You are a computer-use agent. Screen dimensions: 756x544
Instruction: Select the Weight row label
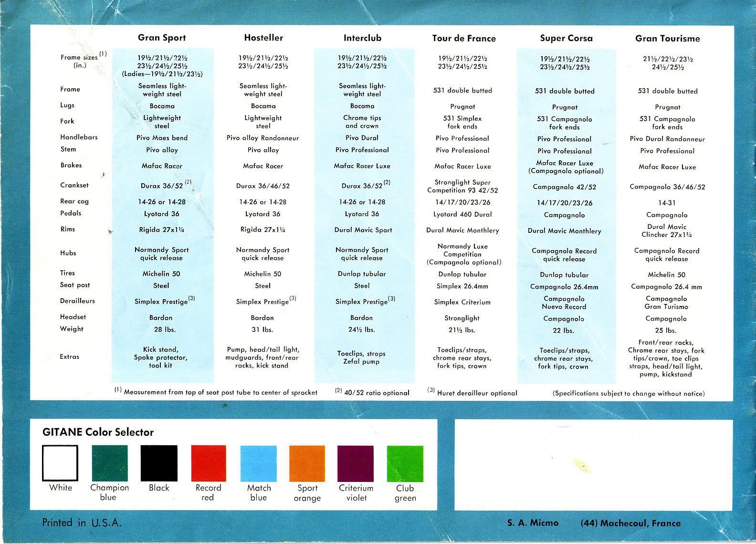(x=72, y=329)
